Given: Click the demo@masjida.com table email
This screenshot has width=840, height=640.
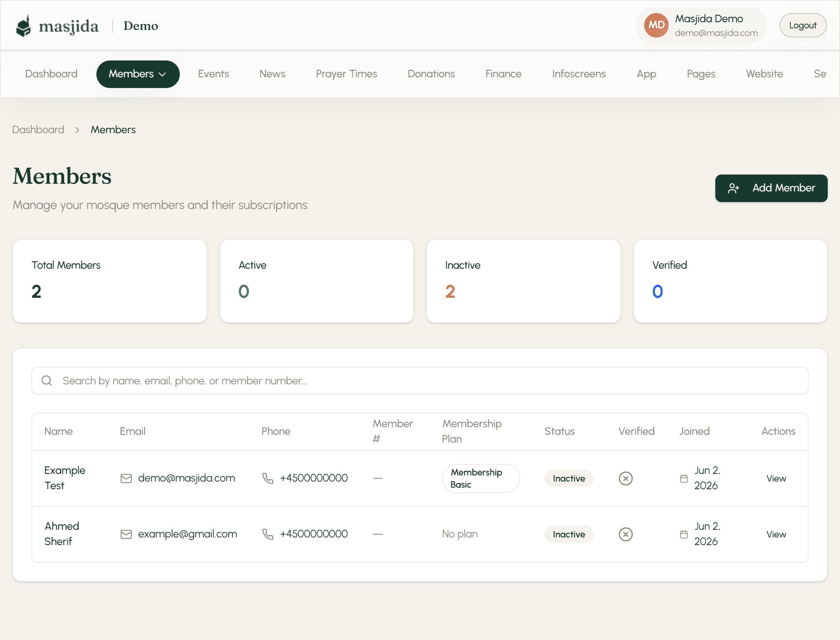Looking at the screenshot, I should point(186,478).
